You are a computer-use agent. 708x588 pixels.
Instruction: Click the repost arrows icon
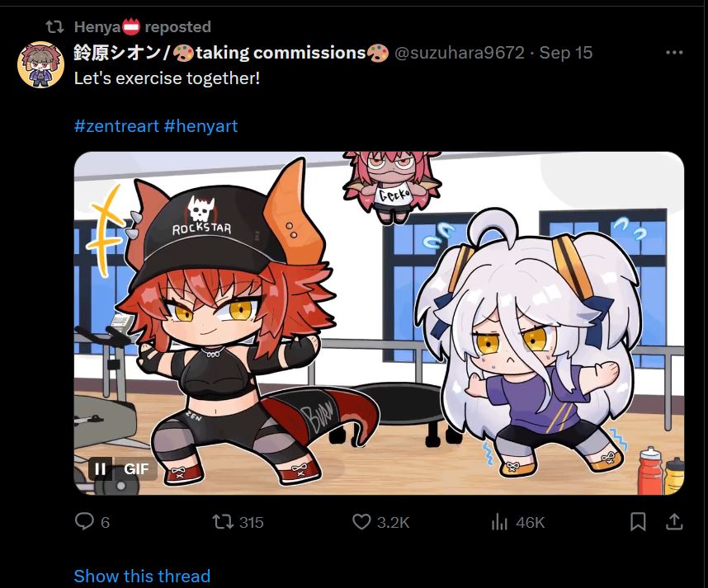(223, 522)
